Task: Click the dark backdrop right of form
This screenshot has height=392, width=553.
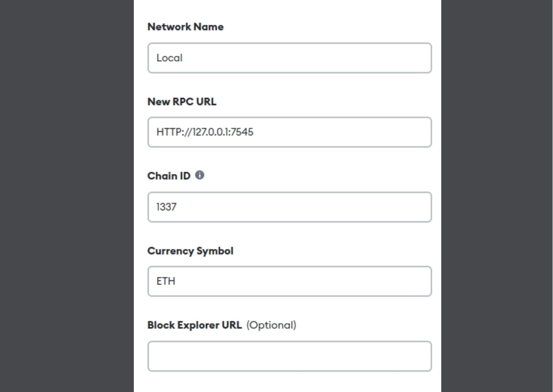Action: (497, 196)
